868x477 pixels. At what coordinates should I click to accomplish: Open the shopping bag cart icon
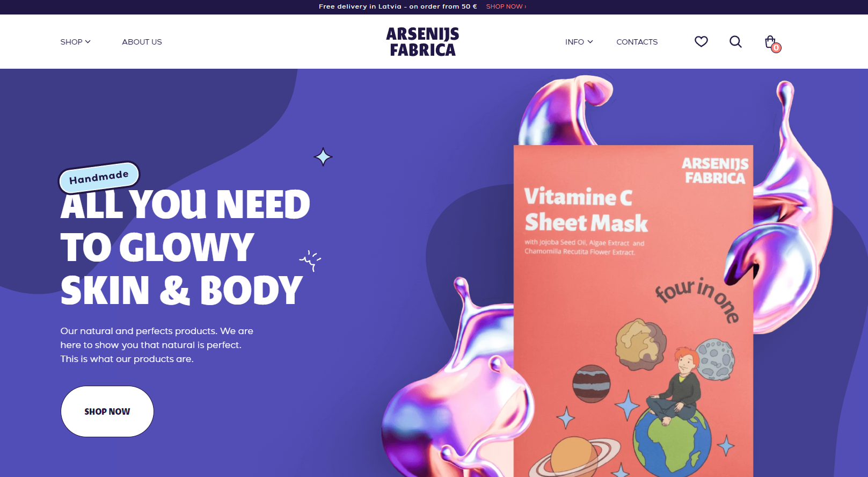770,41
